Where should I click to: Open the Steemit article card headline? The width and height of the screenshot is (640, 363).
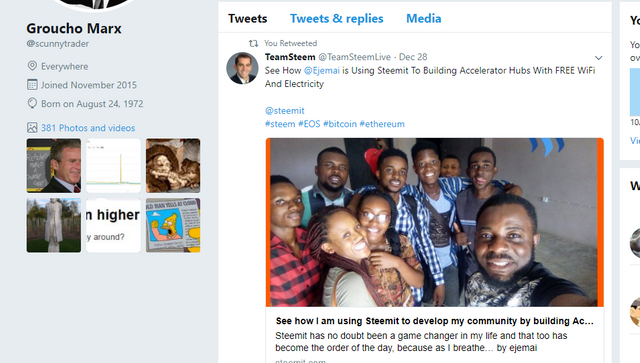tap(434, 321)
